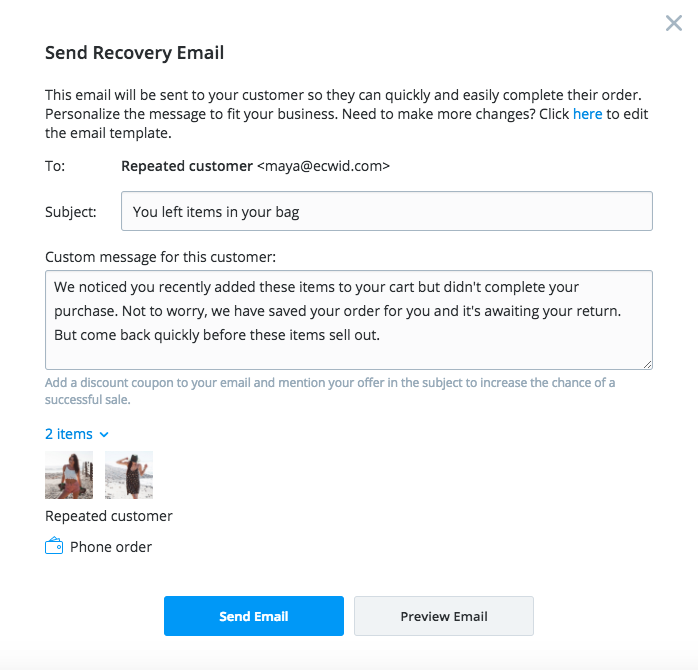Viewport: 698px width, 670px height.
Task: Open the Preview Email button
Action: pos(444,616)
